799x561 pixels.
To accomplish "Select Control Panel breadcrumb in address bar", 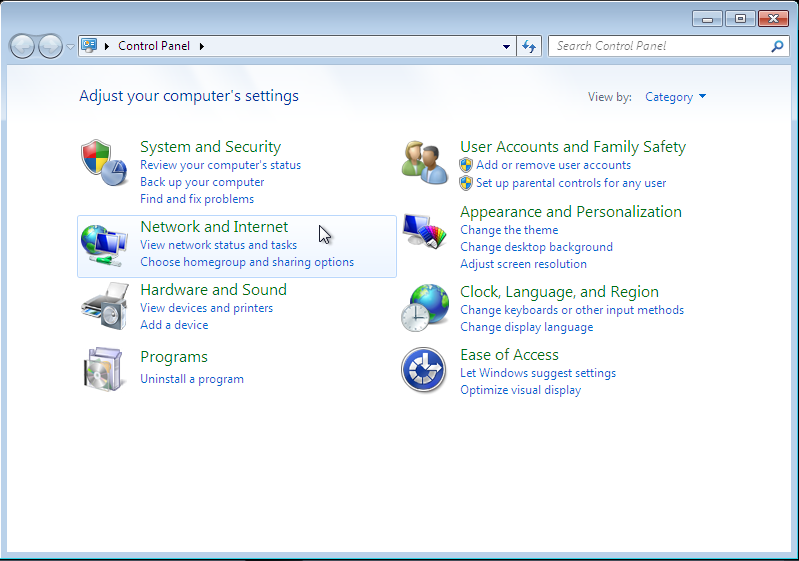I will click(x=154, y=46).
